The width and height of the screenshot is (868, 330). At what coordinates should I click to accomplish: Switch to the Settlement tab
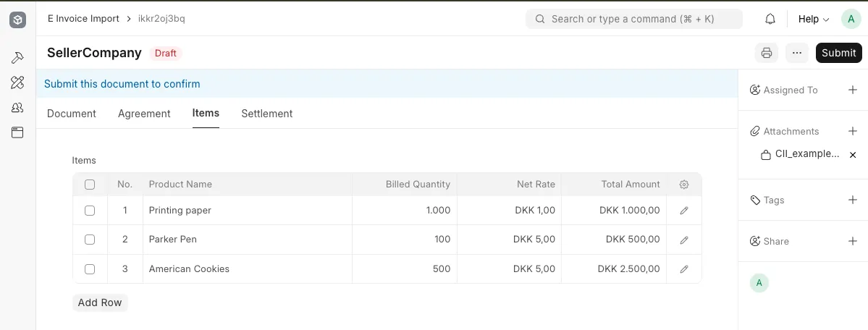pos(267,114)
